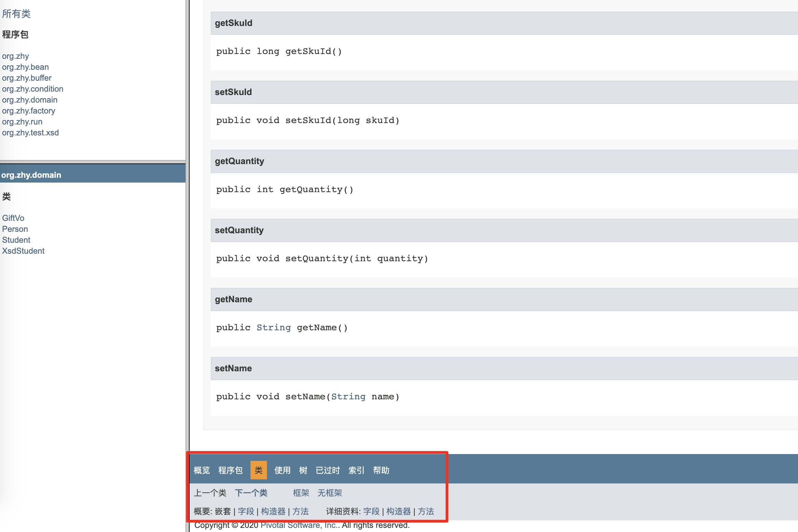This screenshot has height=532, width=798.
Task: Click the String type link in getName
Action: coord(274,327)
